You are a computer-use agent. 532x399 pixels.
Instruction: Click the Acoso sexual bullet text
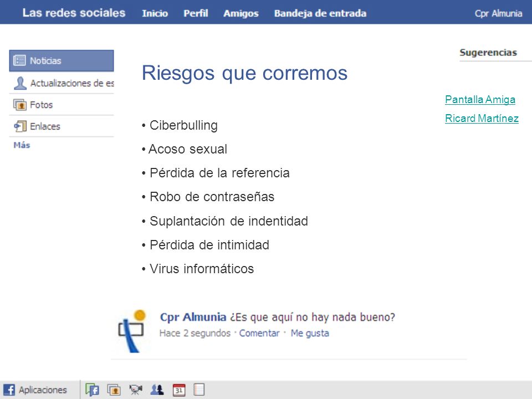pos(188,149)
